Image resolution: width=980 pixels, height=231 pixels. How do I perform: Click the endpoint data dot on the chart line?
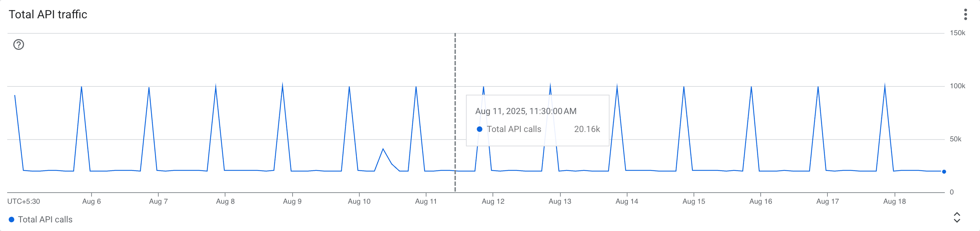(x=944, y=171)
